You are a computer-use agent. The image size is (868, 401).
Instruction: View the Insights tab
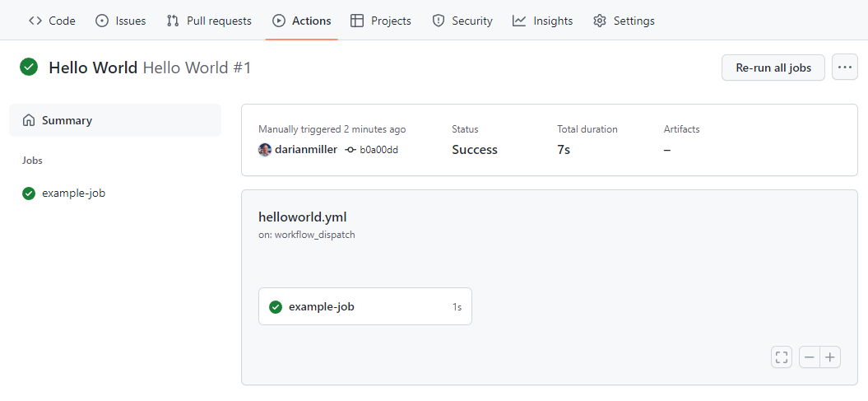pyautogui.click(x=542, y=21)
